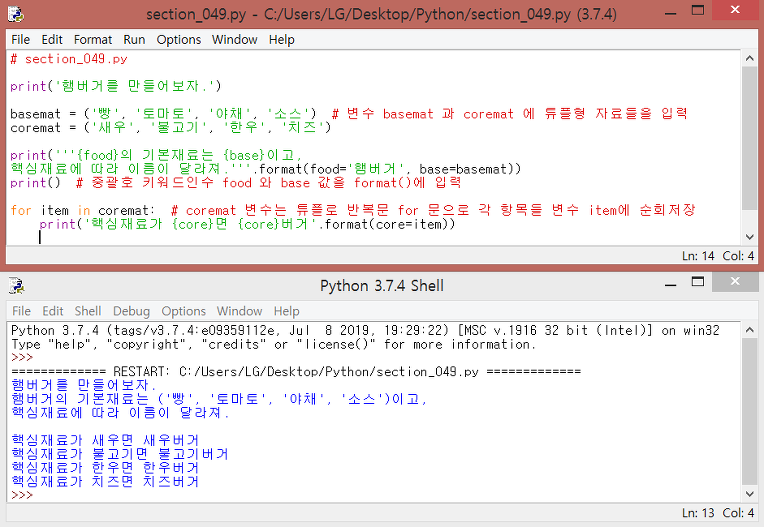Viewport: 764px width, 527px height.
Task: Click the editor vertical scrollbar thumb
Action: tap(749, 139)
